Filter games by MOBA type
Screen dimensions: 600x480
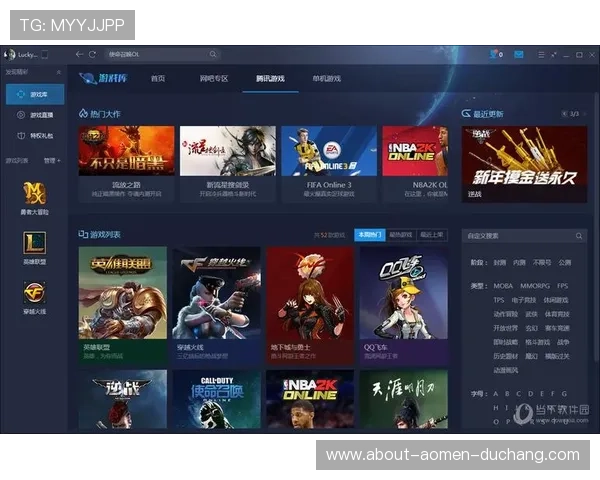[x=500, y=286]
